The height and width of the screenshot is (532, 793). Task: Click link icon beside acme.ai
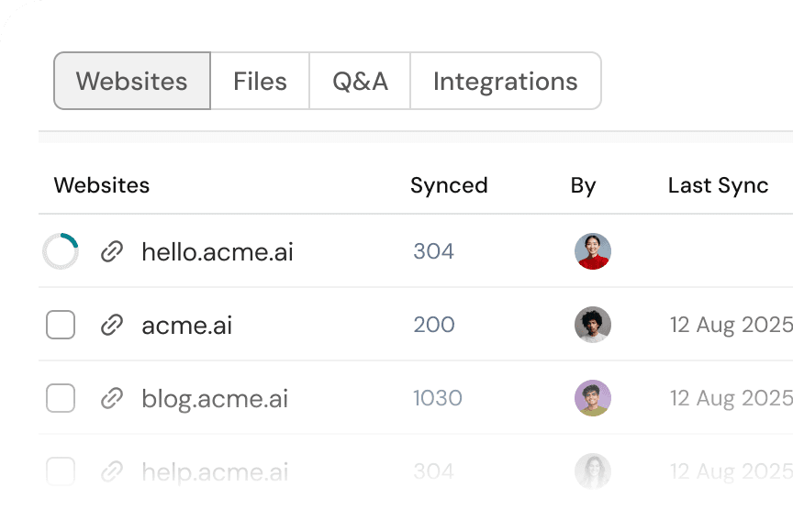[112, 325]
